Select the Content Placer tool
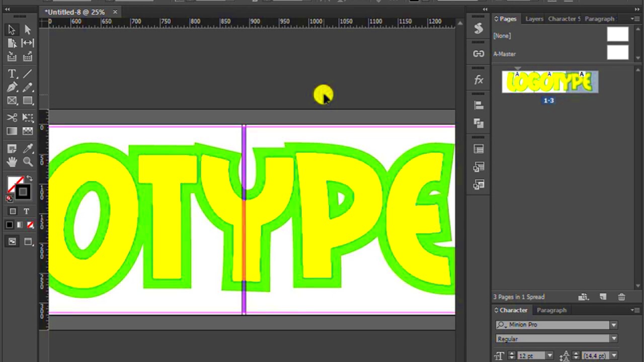This screenshot has width=644, height=362. point(28,57)
